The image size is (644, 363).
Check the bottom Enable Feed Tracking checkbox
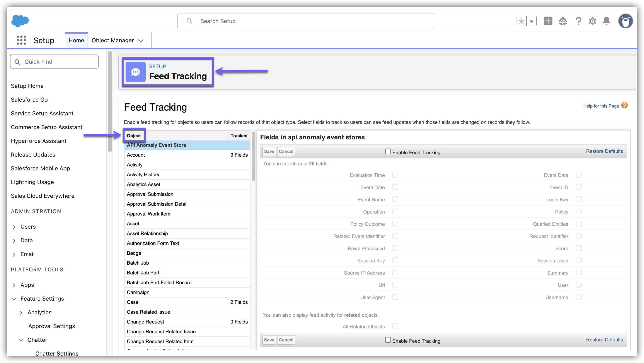point(388,340)
